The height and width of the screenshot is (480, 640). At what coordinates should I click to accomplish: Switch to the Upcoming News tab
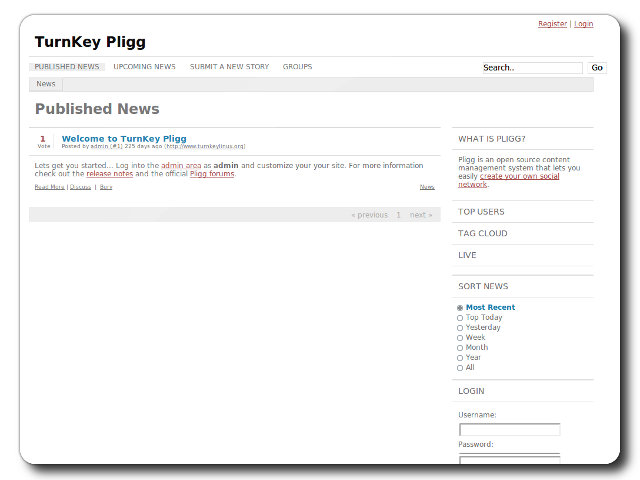click(144, 67)
